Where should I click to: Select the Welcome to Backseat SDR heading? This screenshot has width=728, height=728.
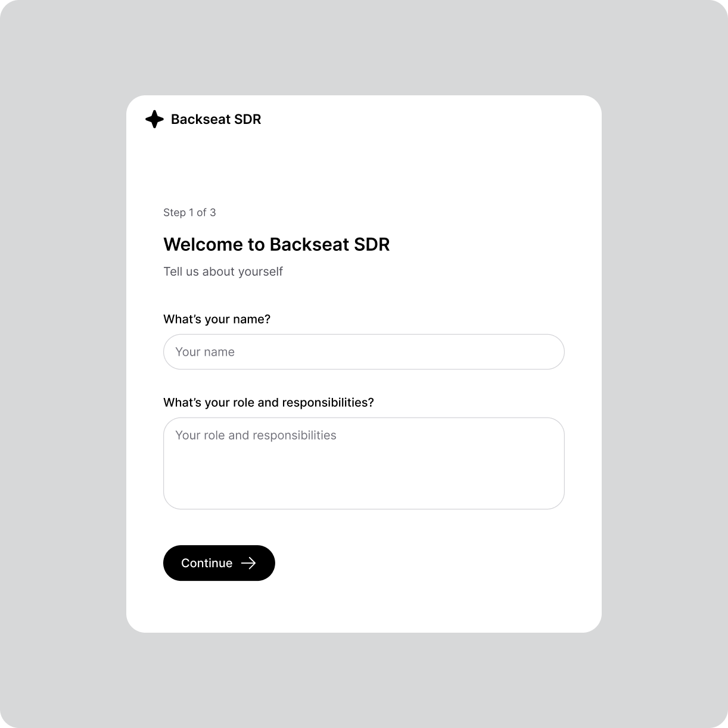coord(276,244)
